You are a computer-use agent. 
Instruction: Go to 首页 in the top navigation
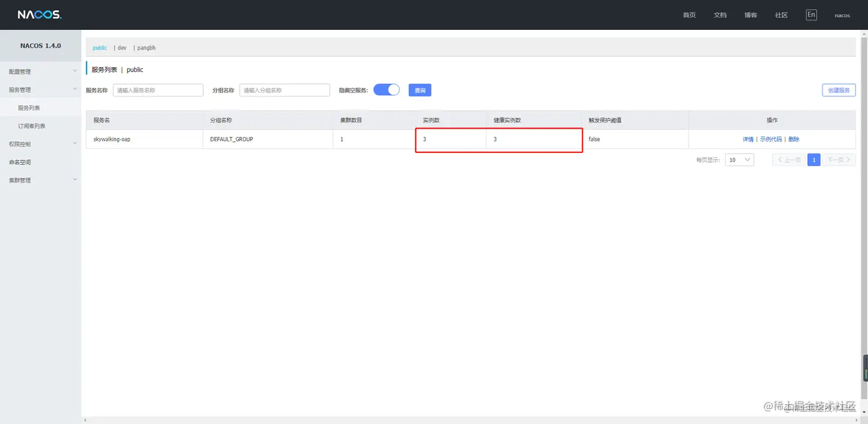point(689,15)
